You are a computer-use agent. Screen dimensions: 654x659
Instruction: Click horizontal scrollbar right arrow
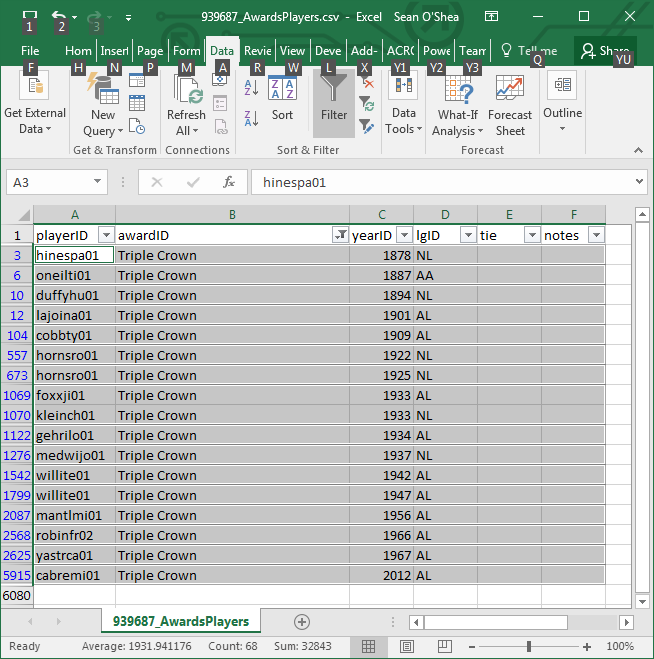pos(626,622)
